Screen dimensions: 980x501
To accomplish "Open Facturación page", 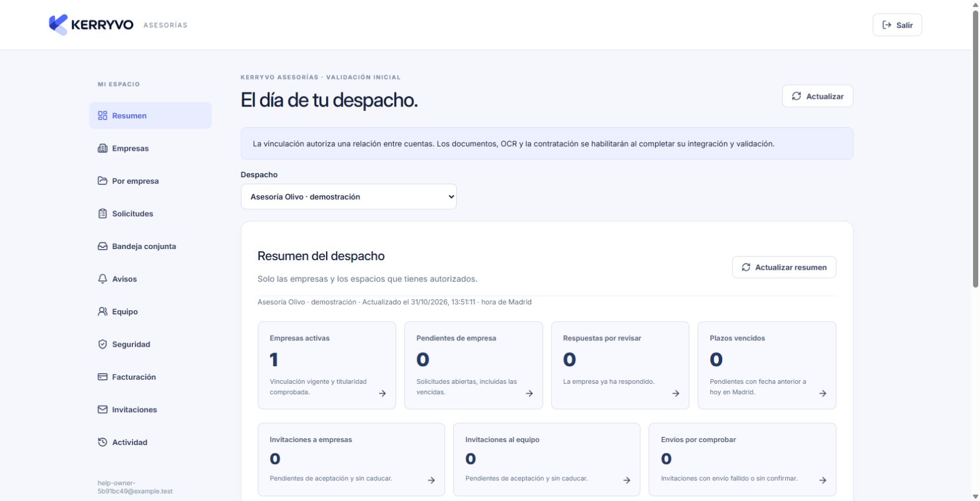I will pos(151,377).
